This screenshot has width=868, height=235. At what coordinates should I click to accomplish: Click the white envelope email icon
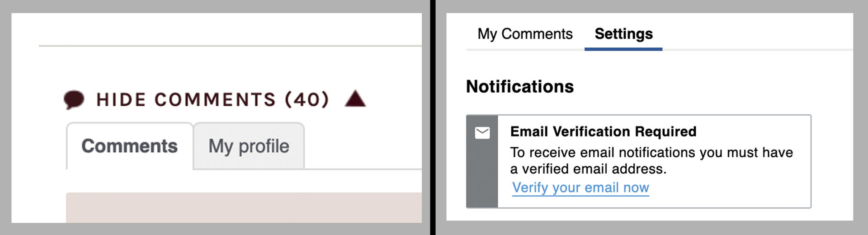[x=482, y=133]
